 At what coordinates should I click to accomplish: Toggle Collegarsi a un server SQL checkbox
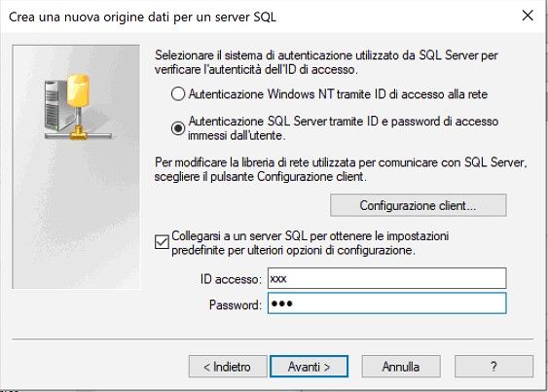[162, 242]
